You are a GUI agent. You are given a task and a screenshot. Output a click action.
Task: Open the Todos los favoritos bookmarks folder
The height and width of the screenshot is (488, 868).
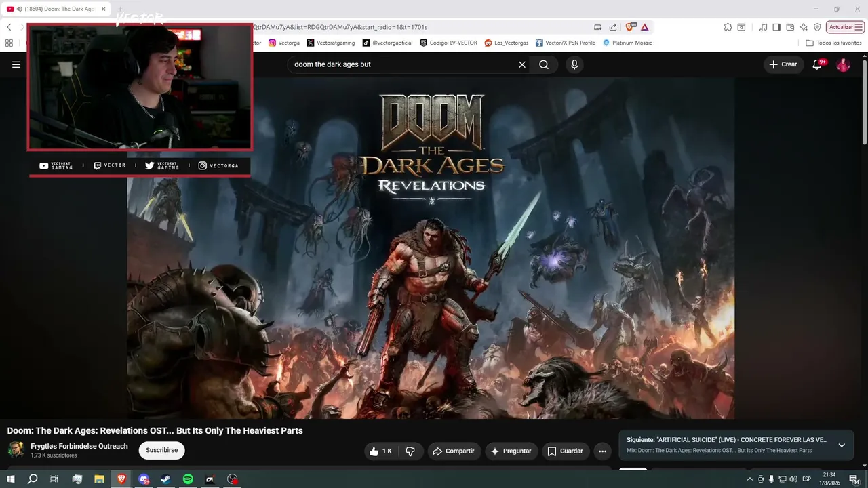833,43
